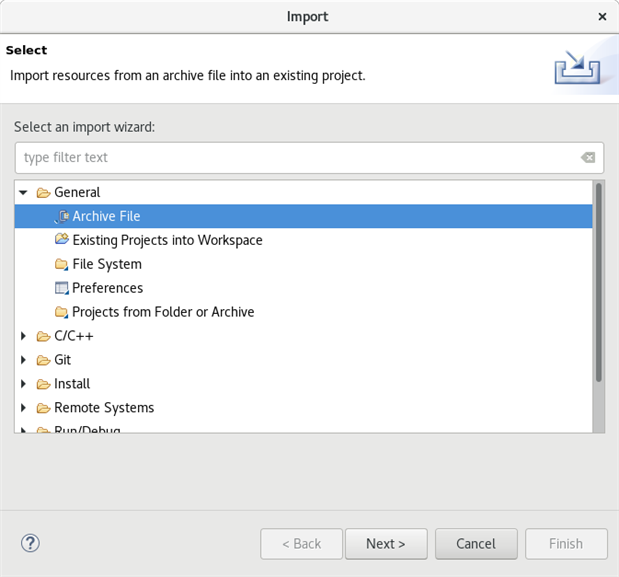Select Existing Projects into Workspace entry
The image size is (619, 577).
tap(167, 240)
